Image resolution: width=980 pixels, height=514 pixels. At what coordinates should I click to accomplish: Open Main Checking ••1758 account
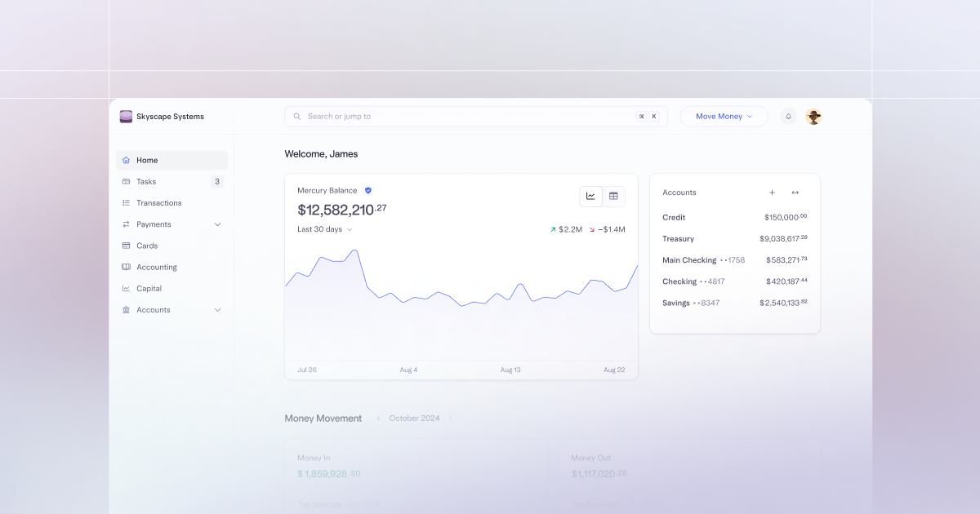coord(735,260)
